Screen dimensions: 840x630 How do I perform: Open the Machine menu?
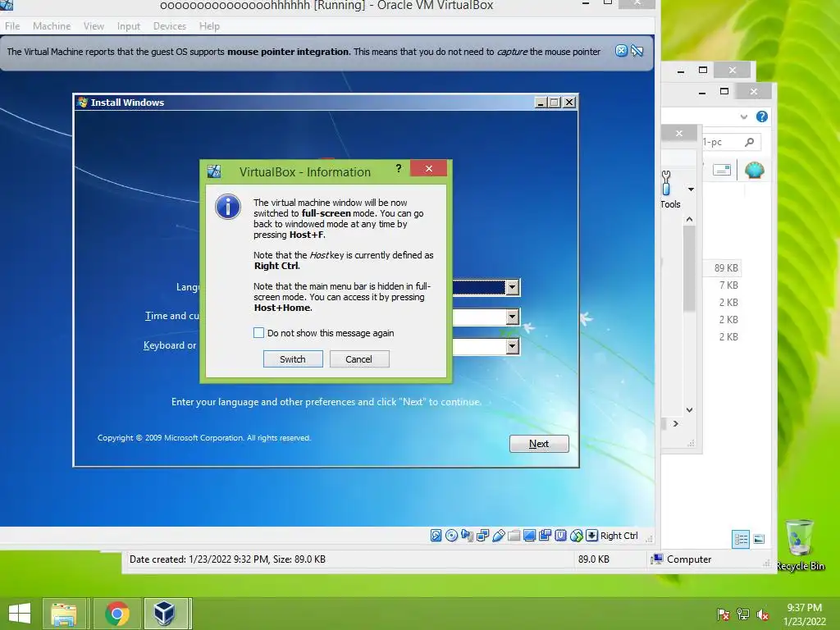[52, 25]
